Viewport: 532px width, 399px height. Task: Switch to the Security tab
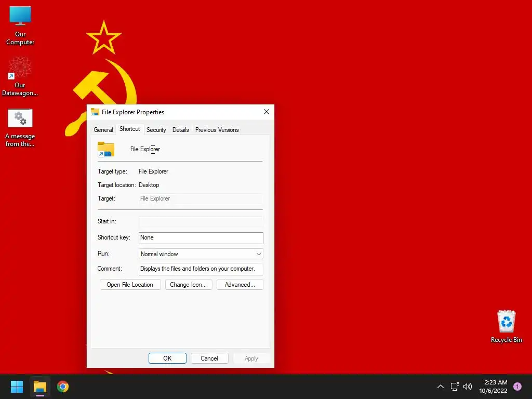(156, 129)
